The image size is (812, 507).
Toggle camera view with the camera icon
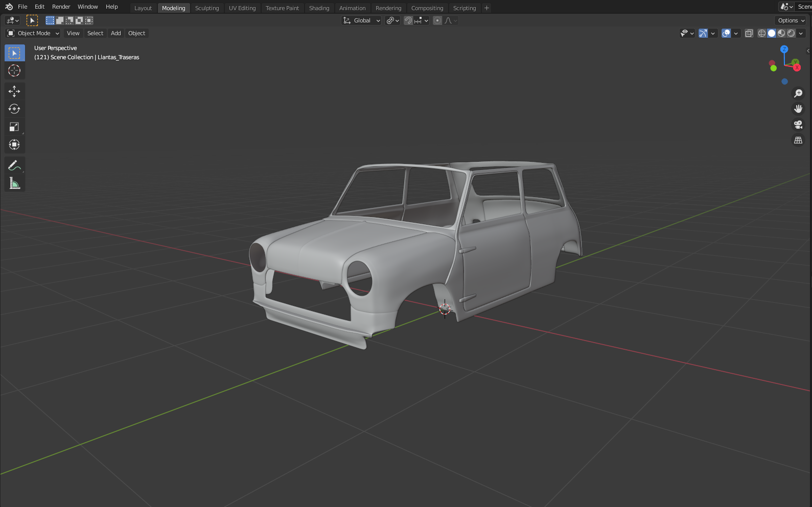798,125
